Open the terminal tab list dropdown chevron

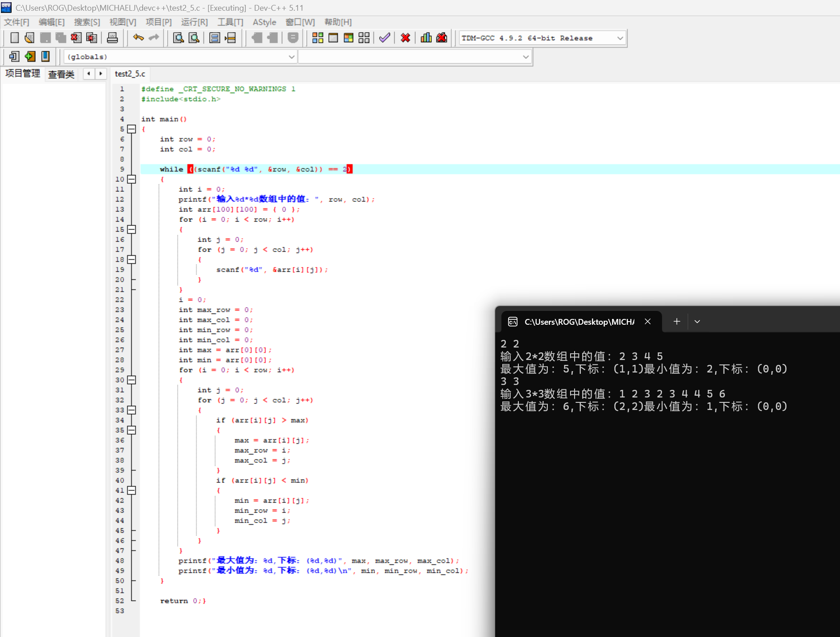(x=697, y=322)
